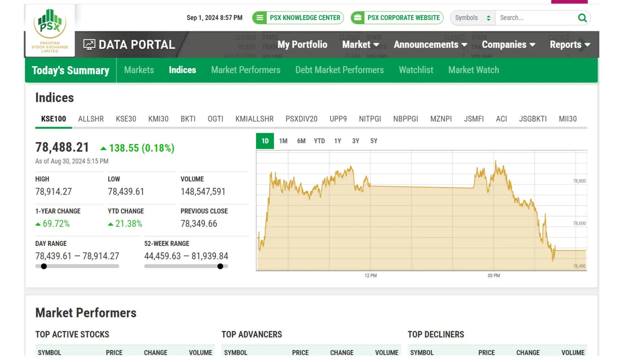Click the ticker strip right arrow

pyautogui.click(x=582, y=45)
